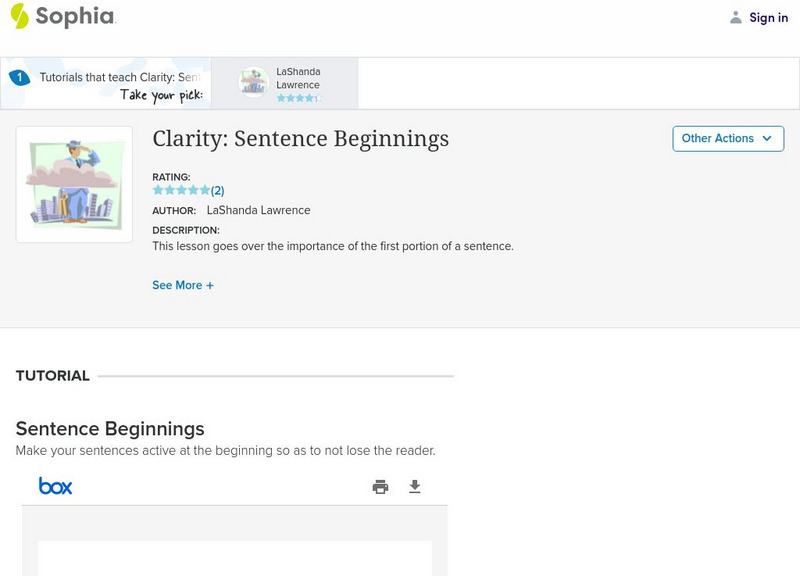
Task: Select the LaShanda Lawrence tutorial tab
Action: (297, 83)
